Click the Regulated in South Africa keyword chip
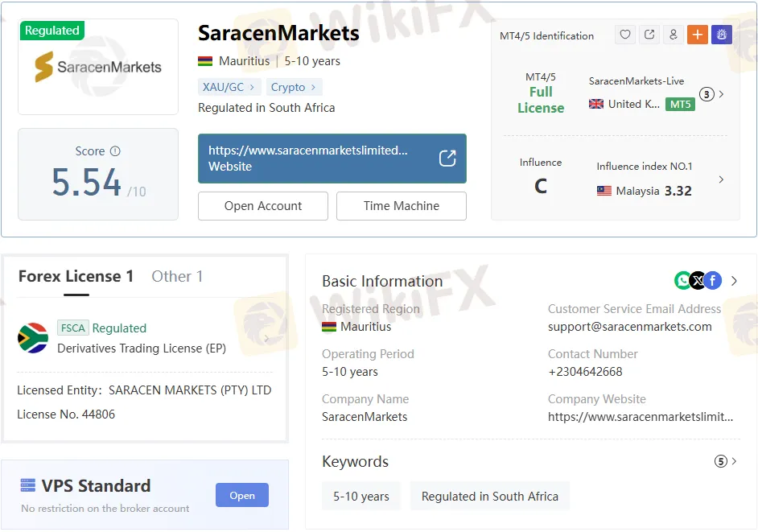Screen dimensions: 758x532 [x=490, y=497]
